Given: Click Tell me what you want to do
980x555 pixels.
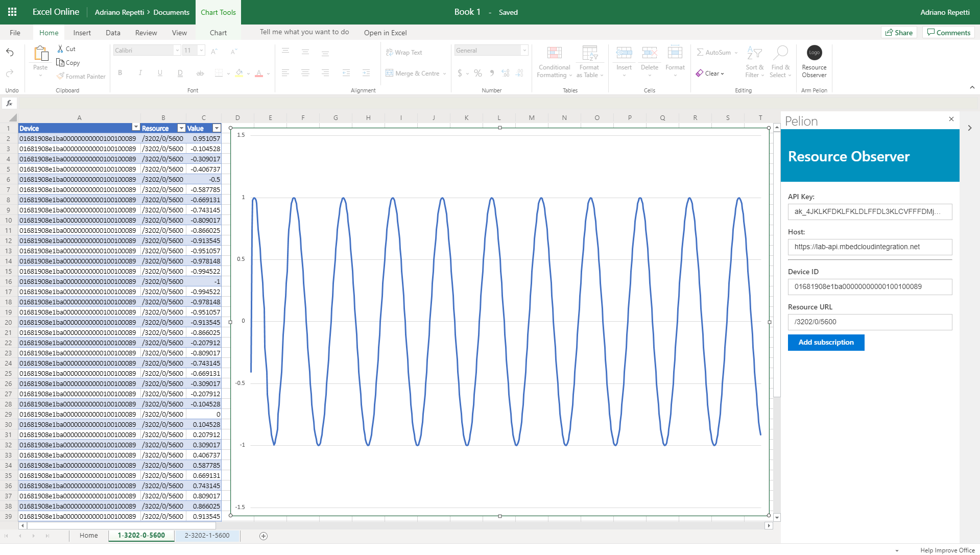Looking at the screenshot, I should tap(304, 32).
